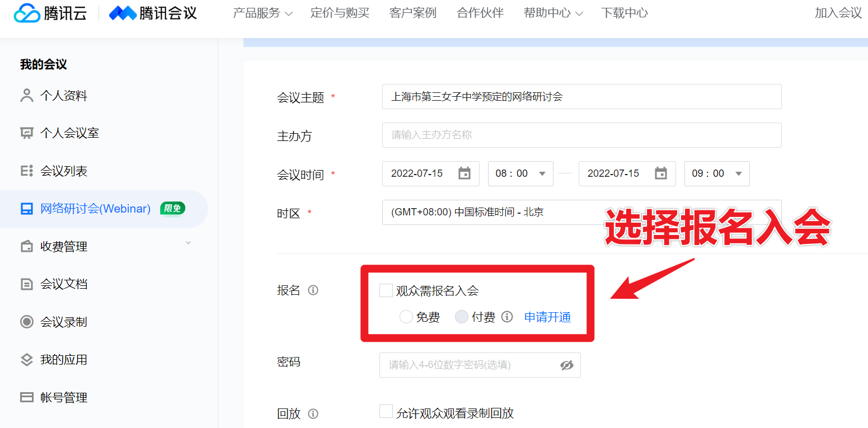
Task: Open the end date calendar icon
Action: point(661,173)
